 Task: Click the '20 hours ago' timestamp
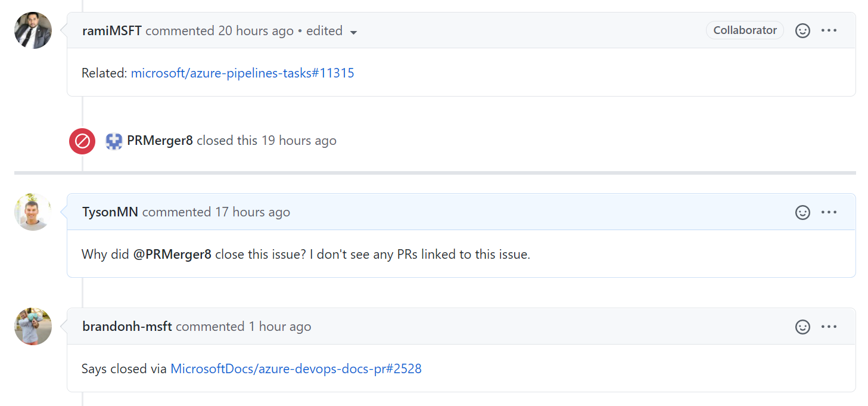[x=256, y=30]
